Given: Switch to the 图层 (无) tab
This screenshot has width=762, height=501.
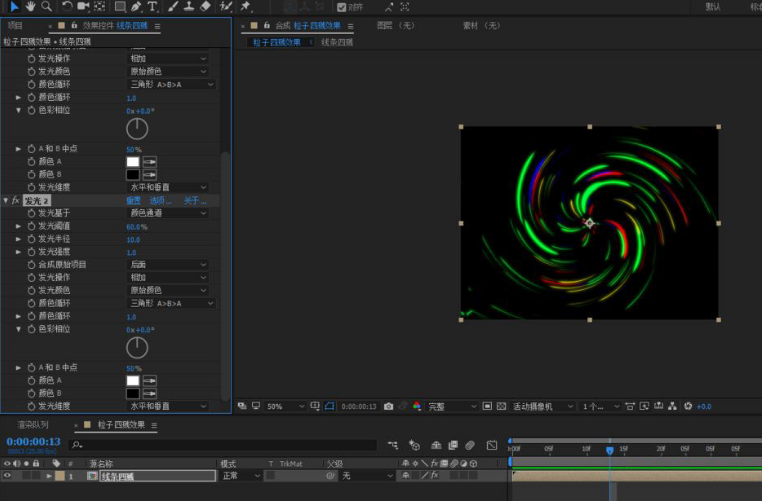Looking at the screenshot, I should 396,25.
